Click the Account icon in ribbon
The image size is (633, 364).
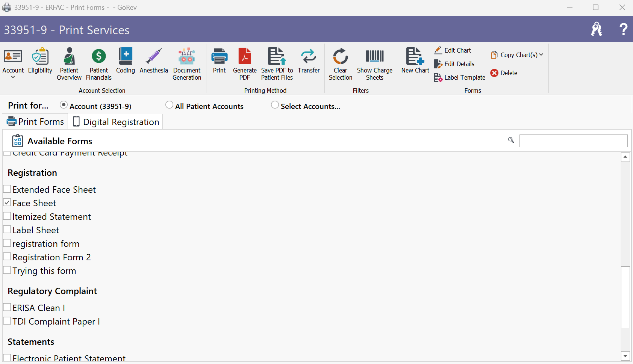(x=13, y=56)
